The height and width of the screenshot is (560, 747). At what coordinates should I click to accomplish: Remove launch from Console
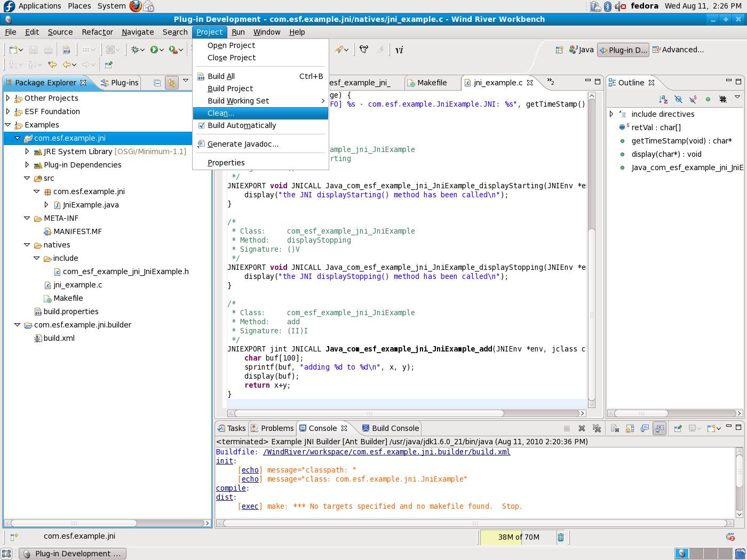[x=582, y=428]
